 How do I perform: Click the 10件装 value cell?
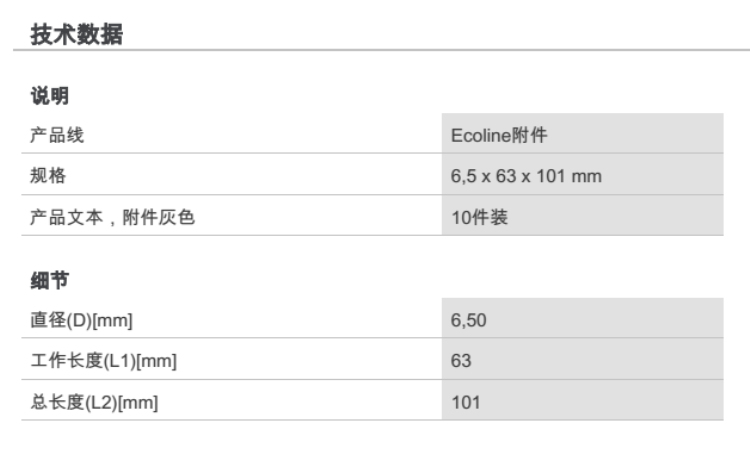tap(479, 217)
